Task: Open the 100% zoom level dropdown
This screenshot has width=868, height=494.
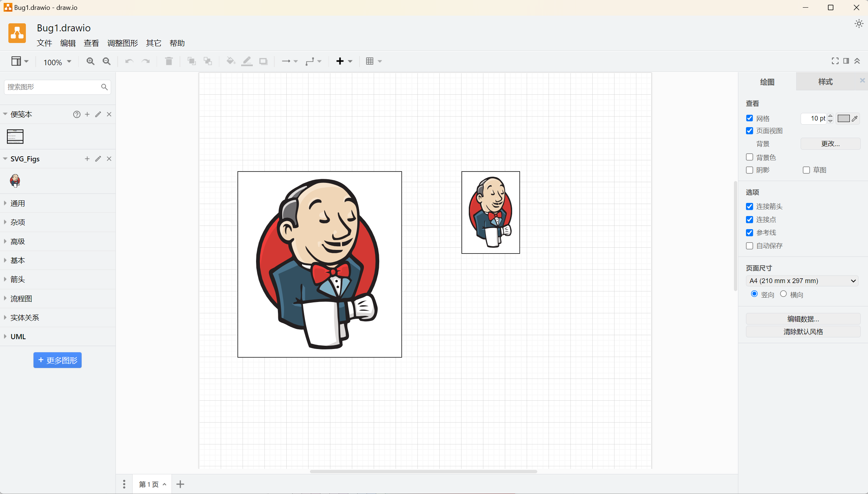Action: [x=57, y=62]
